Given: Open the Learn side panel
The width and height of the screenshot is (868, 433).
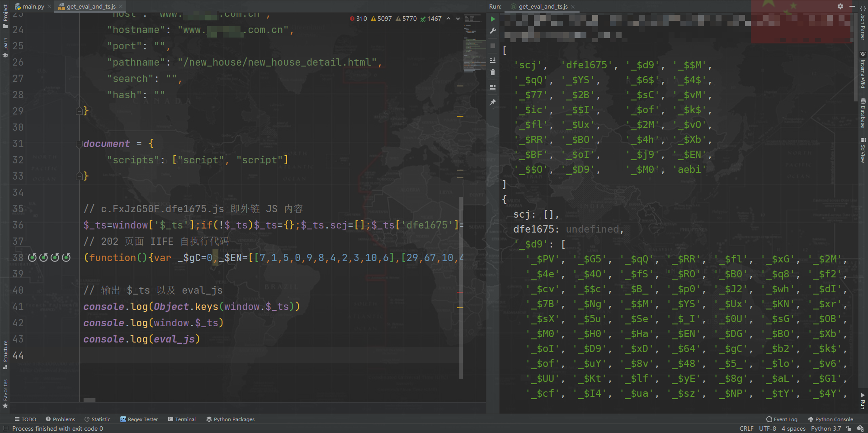Looking at the screenshot, I should pos(5,48).
